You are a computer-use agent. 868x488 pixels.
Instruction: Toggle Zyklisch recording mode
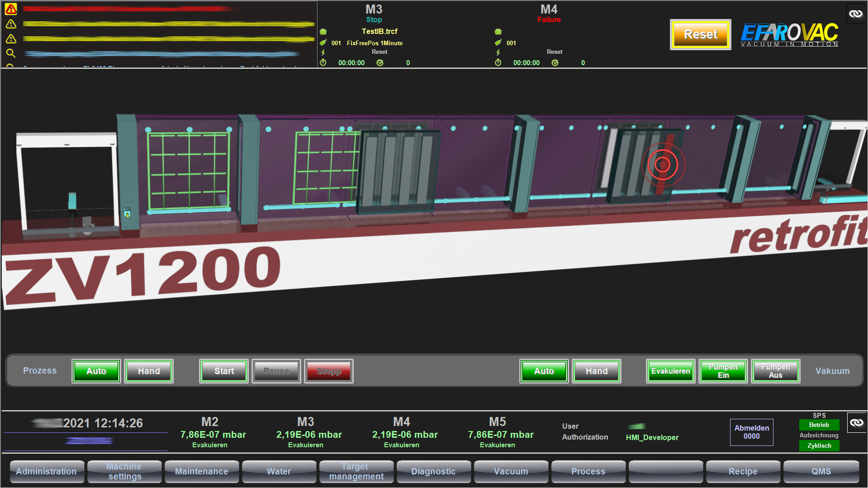pyautogui.click(x=819, y=445)
